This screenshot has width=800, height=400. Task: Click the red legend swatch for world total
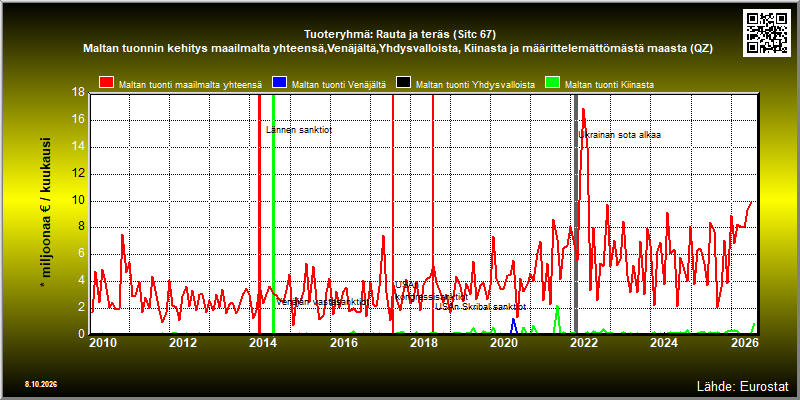pyautogui.click(x=107, y=84)
